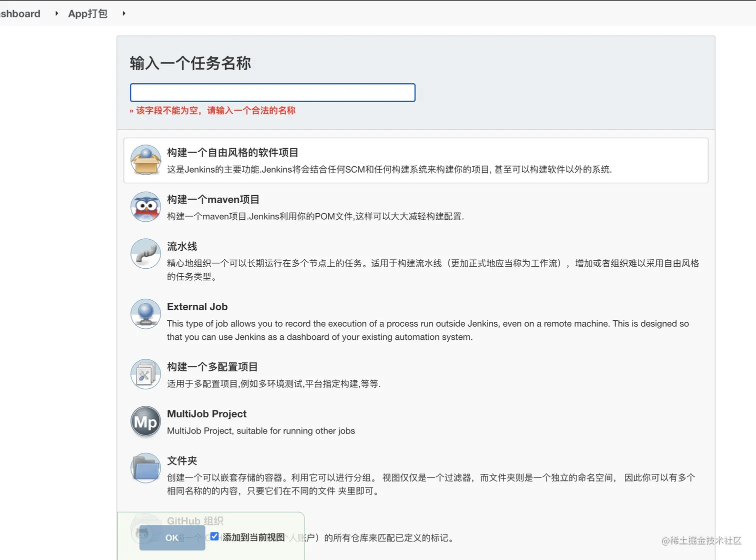Screen dimensions: 756x560
Task: Expand the arrow after App打包 breadcrumb
Action: click(123, 14)
